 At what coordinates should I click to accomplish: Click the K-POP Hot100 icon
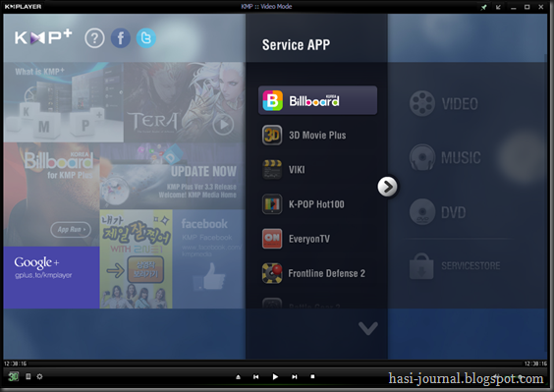(272, 204)
